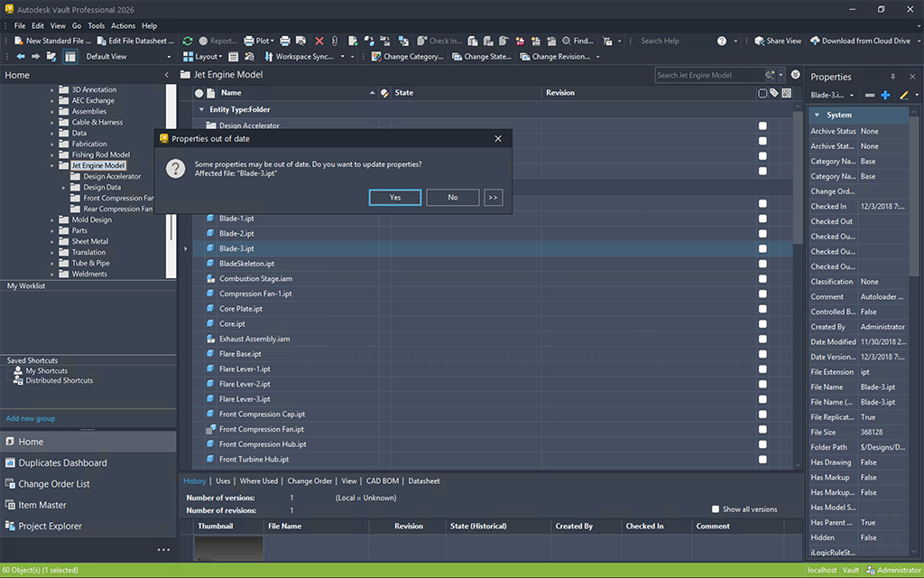The height and width of the screenshot is (578, 924).
Task: Open Duplicates Dashboard in navigation
Action: click(x=62, y=463)
